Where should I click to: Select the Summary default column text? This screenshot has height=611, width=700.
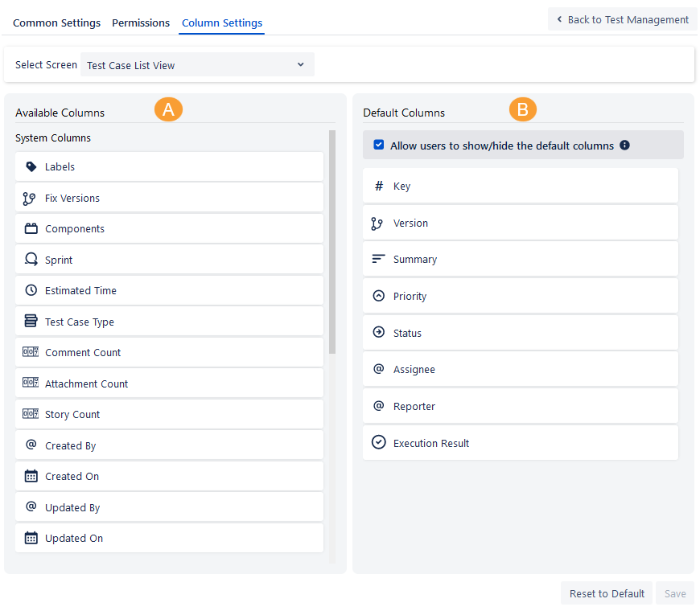point(414,260)
